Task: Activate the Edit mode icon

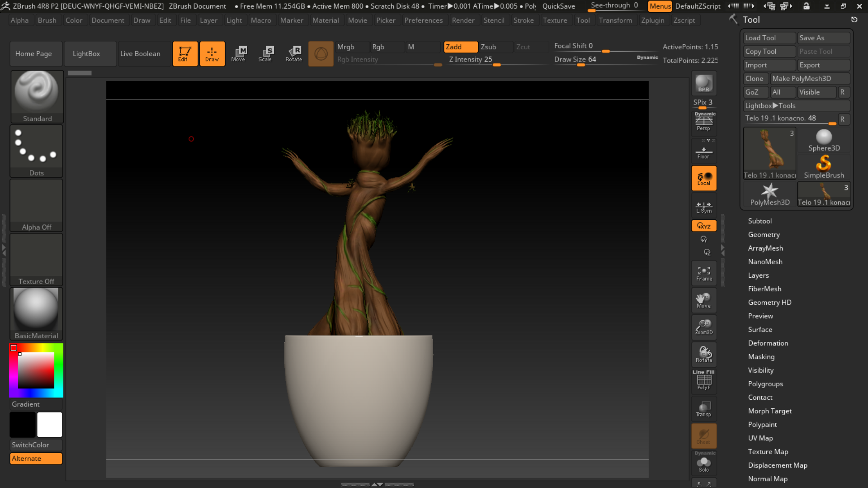Action: 185,54
